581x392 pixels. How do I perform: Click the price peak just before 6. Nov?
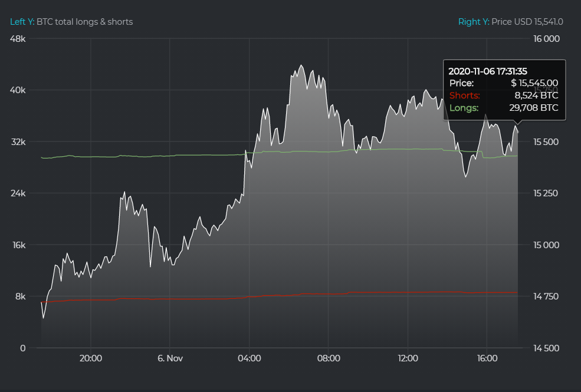pos(124,192)
